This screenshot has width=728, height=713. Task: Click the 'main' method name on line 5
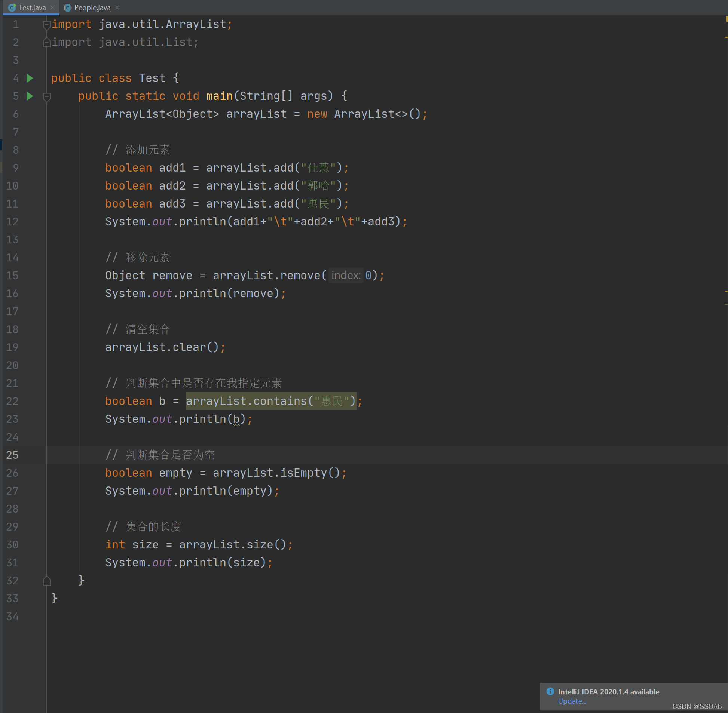point(220,96)
